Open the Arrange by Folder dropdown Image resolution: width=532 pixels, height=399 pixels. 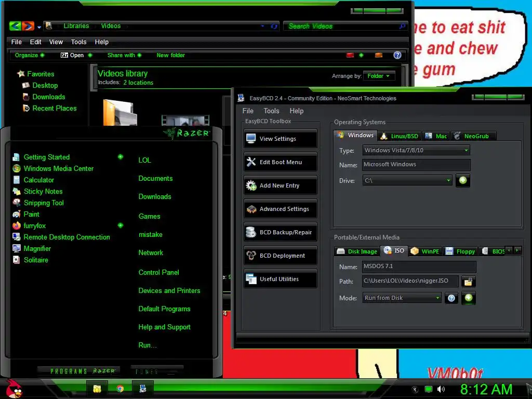379,76
